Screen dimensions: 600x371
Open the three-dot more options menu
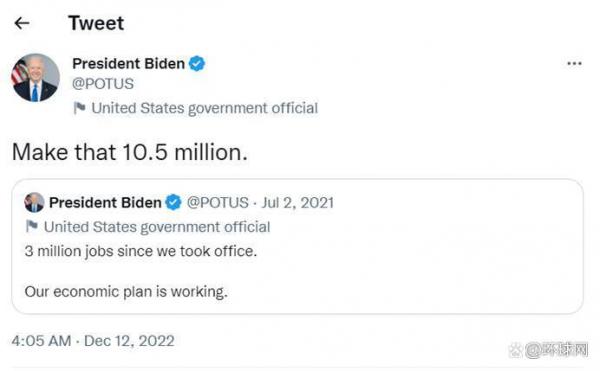[574, 63]
